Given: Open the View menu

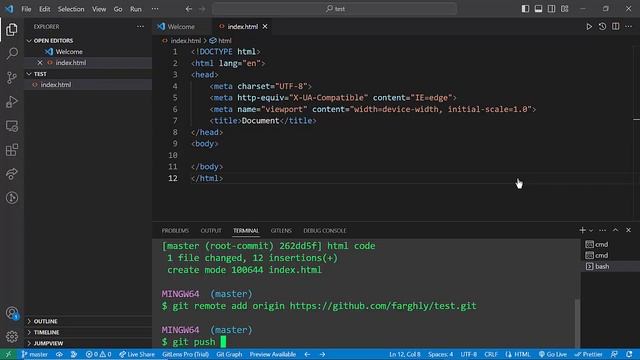Looking at the screenshot, I should (99, 9).
